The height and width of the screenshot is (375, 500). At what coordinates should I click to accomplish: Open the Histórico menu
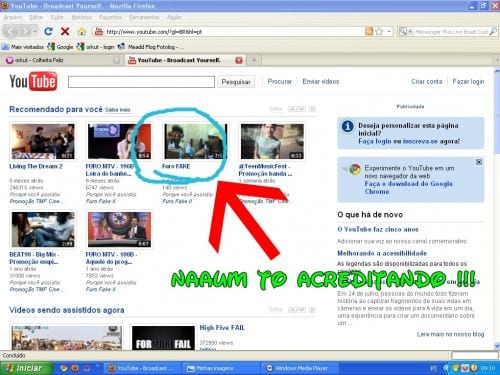(81, 17)
